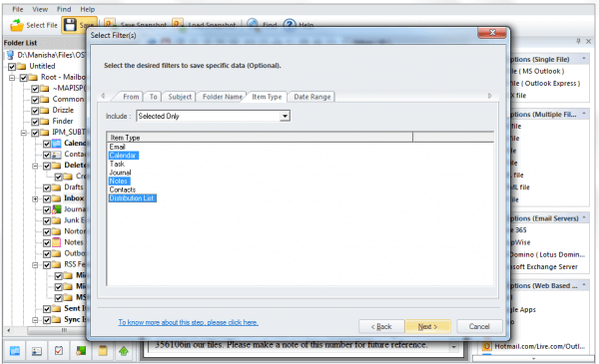Image resolution: width=599 pixels, height=364 pixels.
Task: Collapse the Root - Mailbox tree node
Action: (12, 78)
